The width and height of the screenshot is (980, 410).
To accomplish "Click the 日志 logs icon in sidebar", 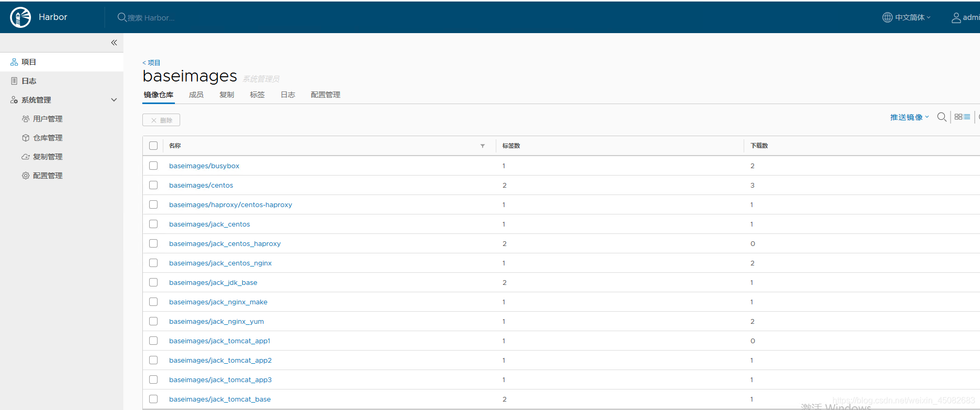I will 14,81.
